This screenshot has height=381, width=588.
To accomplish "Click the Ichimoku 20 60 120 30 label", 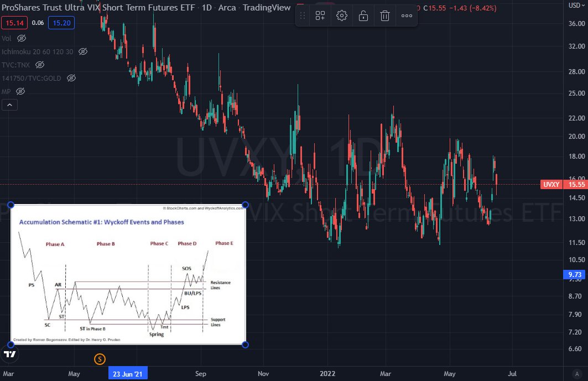I will click(x=38, y=52).
